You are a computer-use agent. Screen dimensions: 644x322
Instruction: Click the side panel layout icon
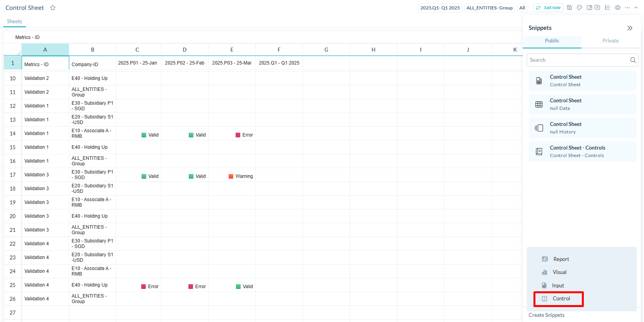(x=589, y=7)
